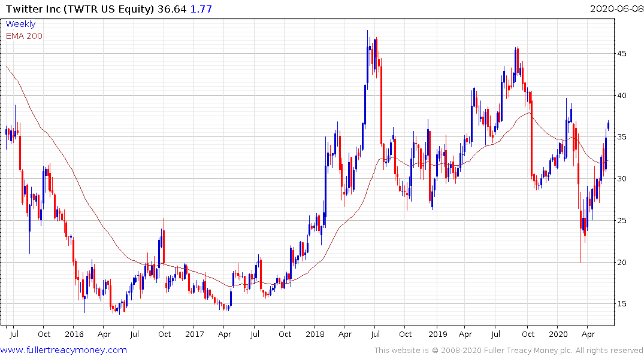Click the 45 price axis label
The image size is (644, 359).
click(621, 54)
